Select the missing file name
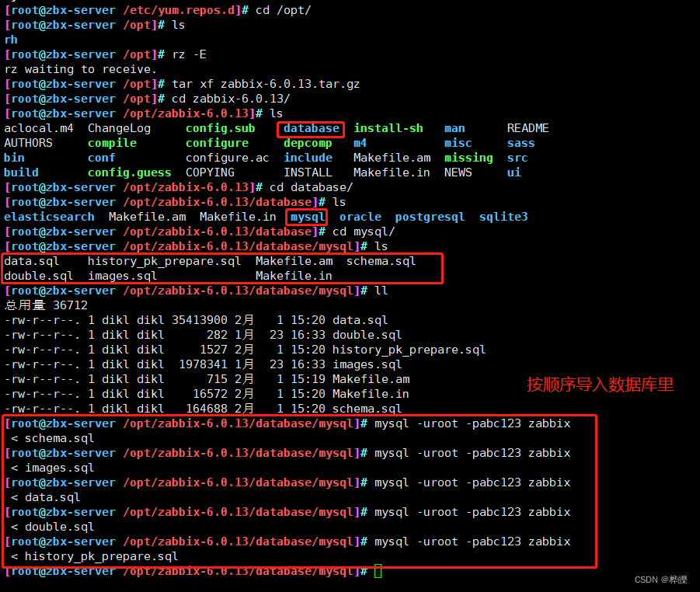Image resolution: width=700 pixels, height=592 pixels. pyautogui.click(x=468, y=158)
